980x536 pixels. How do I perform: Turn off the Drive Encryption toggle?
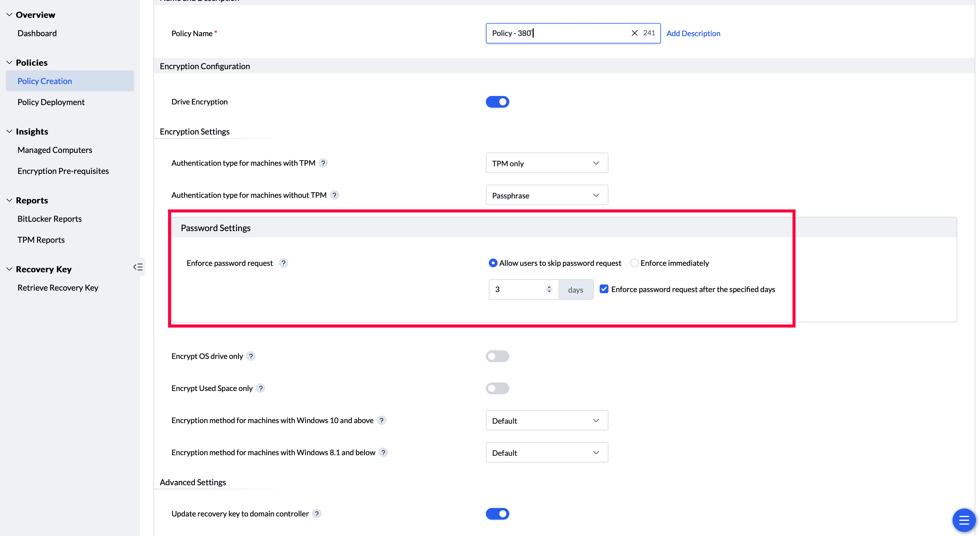click(497, 102)
